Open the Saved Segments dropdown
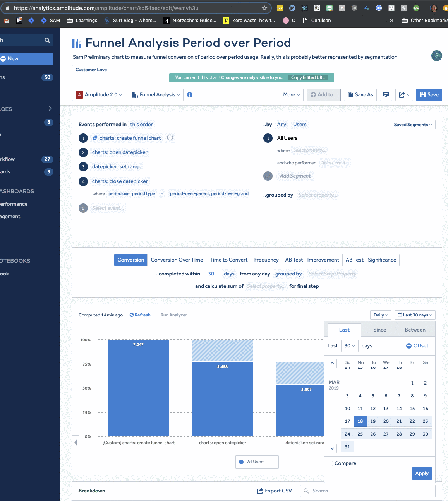 413,124
